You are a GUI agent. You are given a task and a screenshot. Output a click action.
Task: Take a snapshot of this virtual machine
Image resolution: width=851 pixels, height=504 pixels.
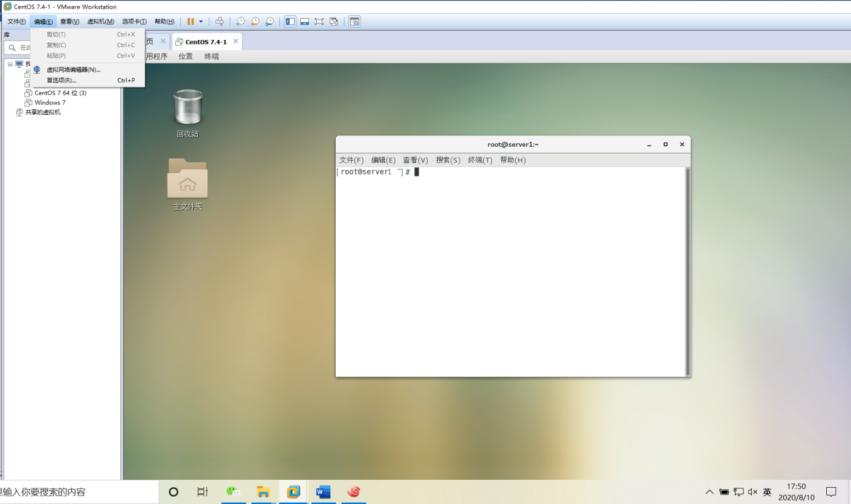[x=240, y=22]
